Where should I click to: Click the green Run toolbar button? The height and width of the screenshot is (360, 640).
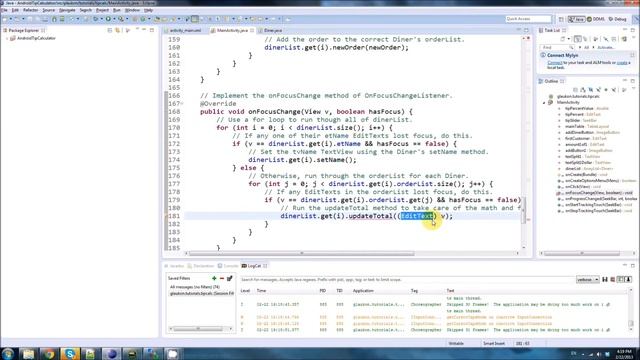tap(108, 19)
